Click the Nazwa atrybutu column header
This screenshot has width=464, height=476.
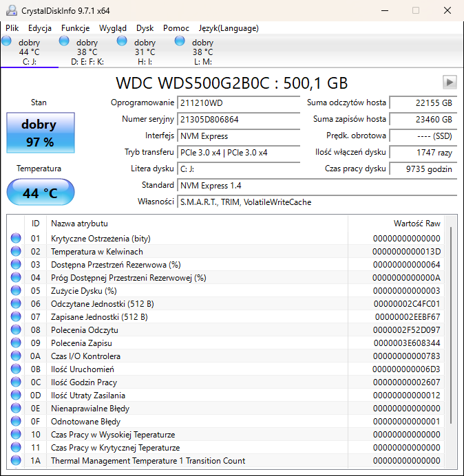point(79,224)
